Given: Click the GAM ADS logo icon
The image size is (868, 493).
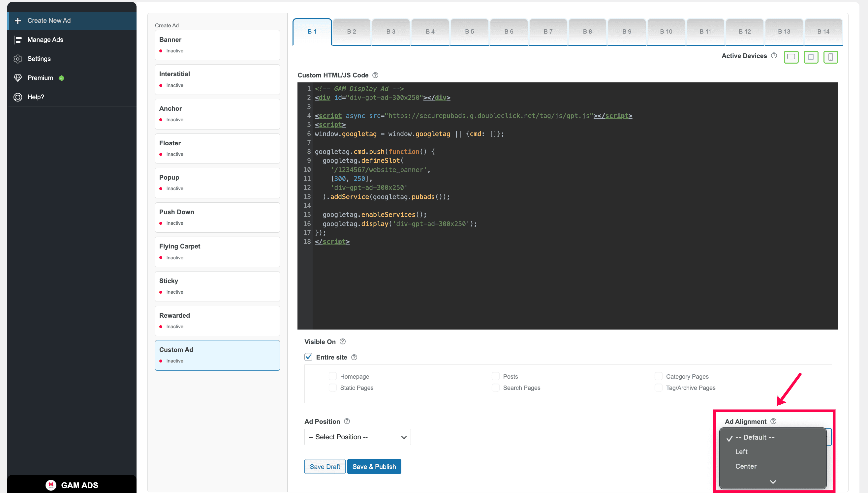Looking at the screenshot, I should (51, 485).
